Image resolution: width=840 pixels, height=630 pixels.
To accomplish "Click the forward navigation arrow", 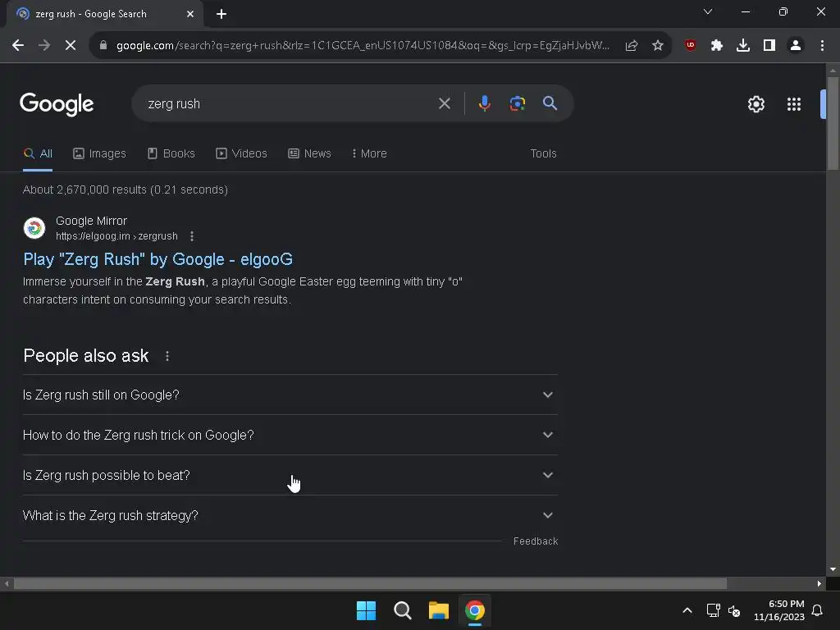I will click(x=44, y=46).
